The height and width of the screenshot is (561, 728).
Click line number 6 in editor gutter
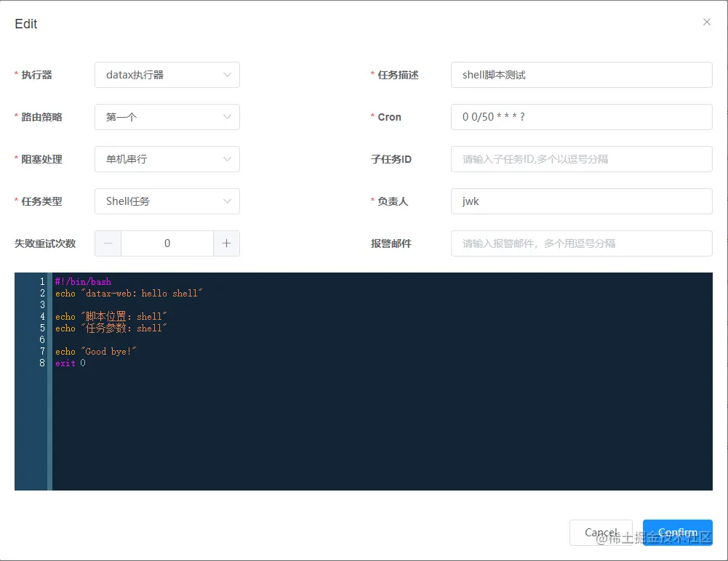[42, 339]
